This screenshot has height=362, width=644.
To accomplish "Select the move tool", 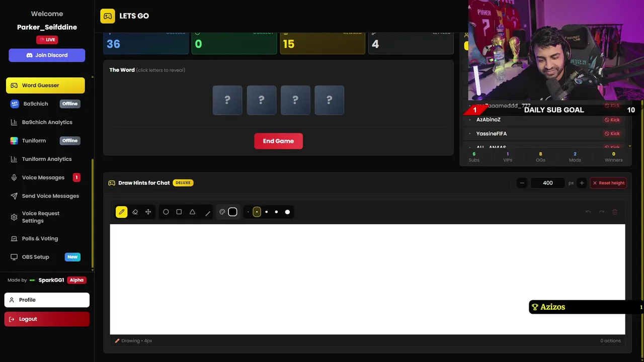I will (x=148, y=212).
